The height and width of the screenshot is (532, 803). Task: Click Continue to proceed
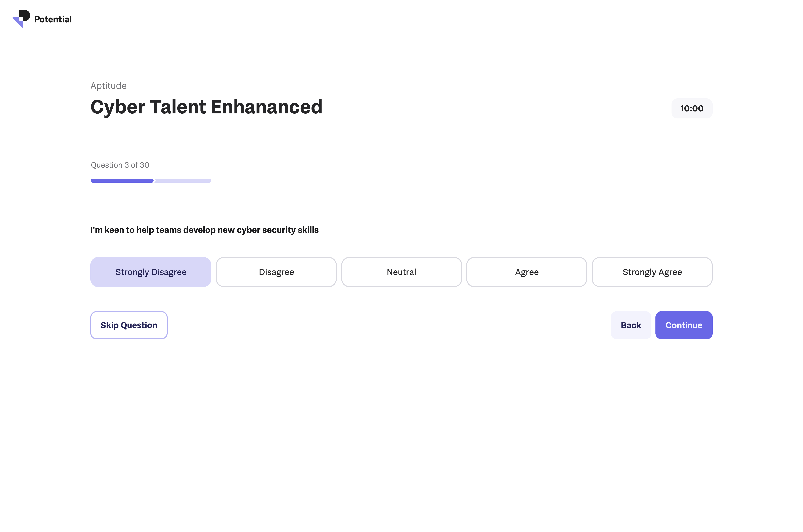pos(684,325)
